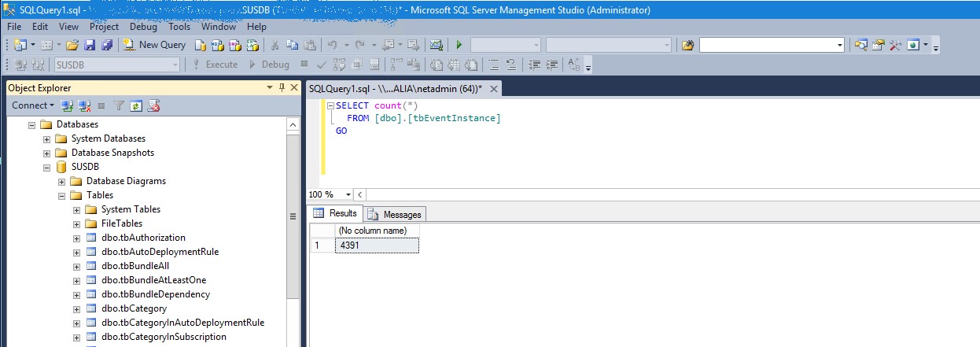This screenshot has width=980, height=347.
Task: Open the Tools menu
Action: (x=179, y=26)
